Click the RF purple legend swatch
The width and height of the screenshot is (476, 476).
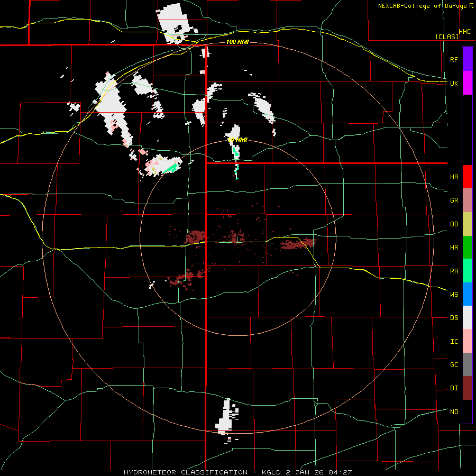click(467, 59)
